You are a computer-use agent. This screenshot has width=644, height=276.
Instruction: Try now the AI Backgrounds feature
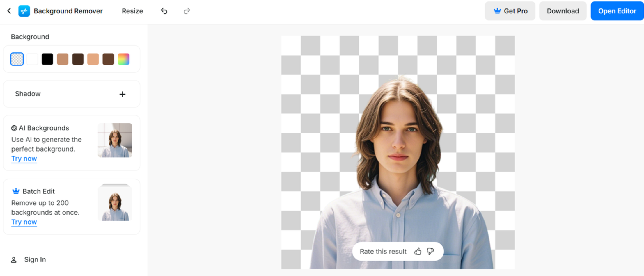point(24,159)
